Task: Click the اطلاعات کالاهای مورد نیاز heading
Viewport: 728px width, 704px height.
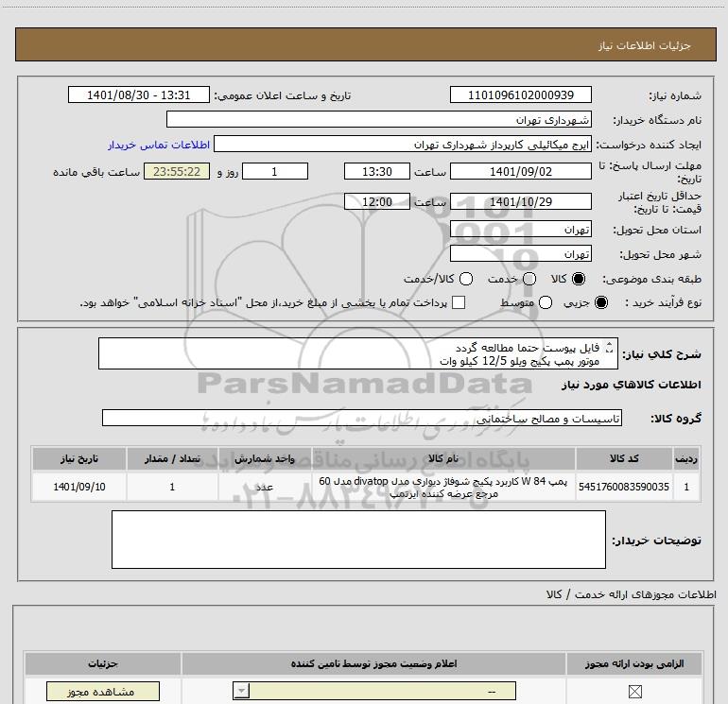Action: pos(631,385)
